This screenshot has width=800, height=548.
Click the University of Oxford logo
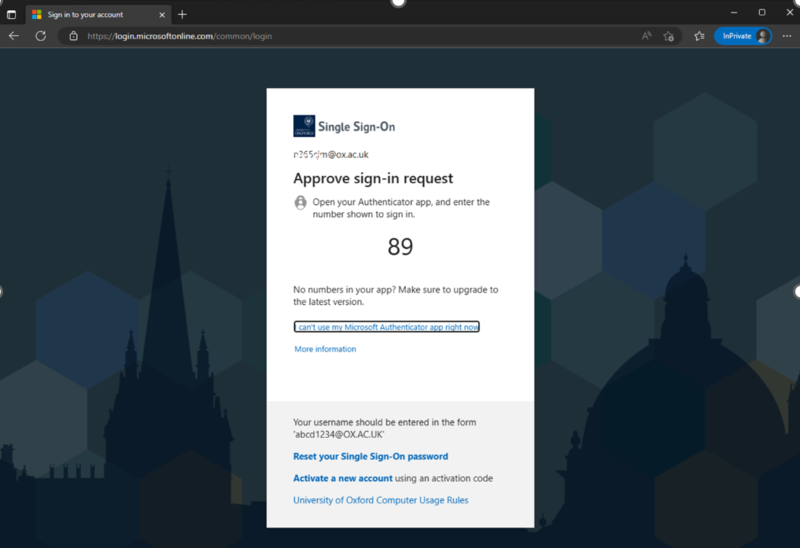coord(304,126)
